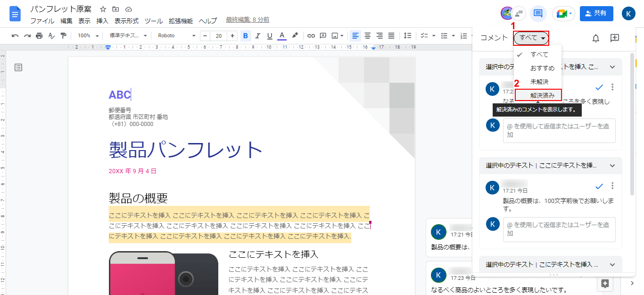
Task: Run spelling and grammar check
Action: point(51,35)
